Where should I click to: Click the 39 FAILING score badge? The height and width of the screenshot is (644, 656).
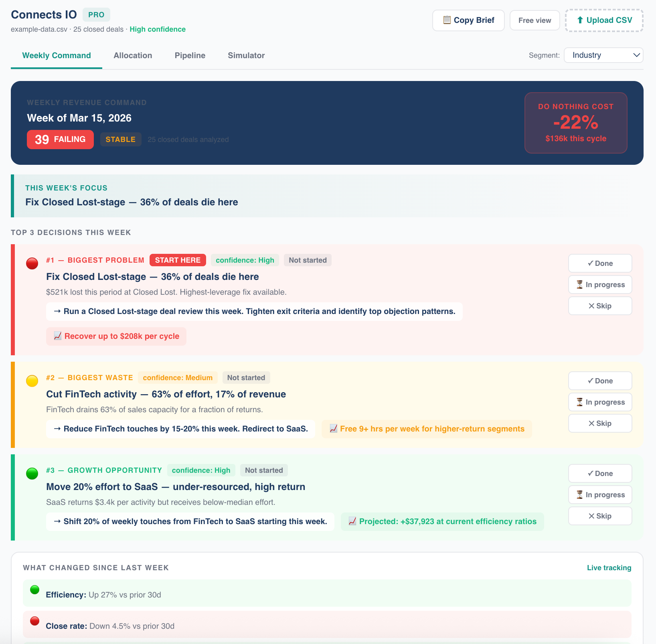[x=60, y=139]
